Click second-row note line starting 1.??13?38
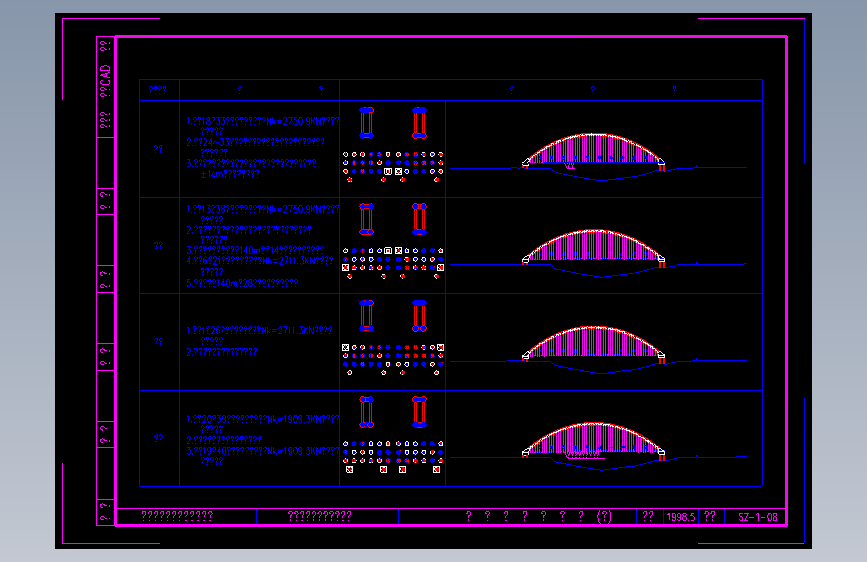The height and width of the screenshot is (562, 867). point(263,209)
